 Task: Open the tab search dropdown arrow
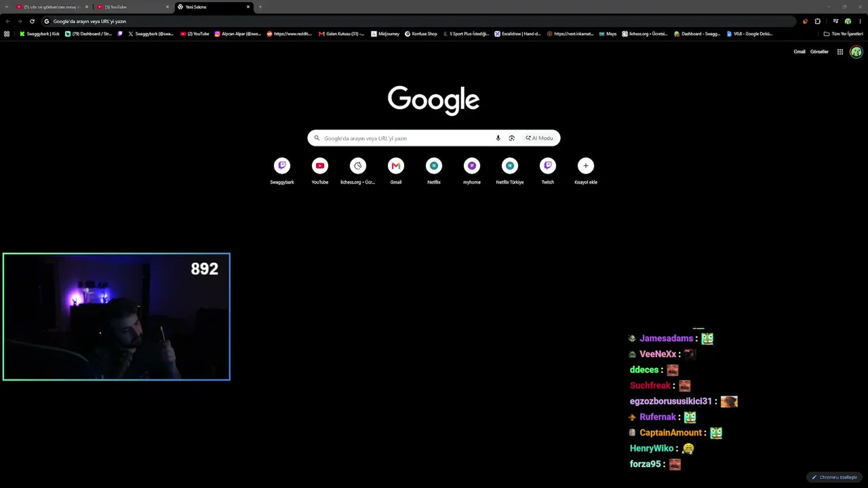6,7
